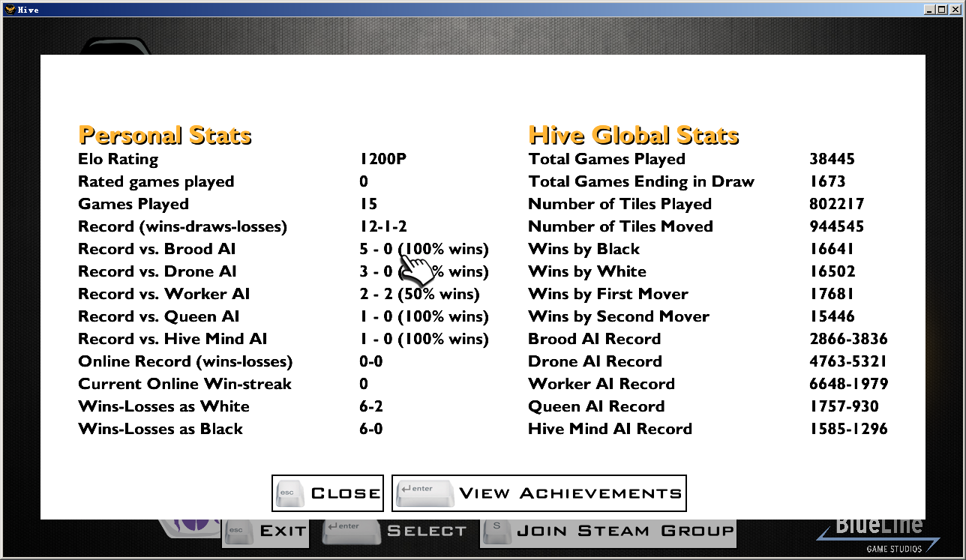Click the Total Games Played value 38445
The width and height of the screenshot is (966, 560).
click(832, 159)
